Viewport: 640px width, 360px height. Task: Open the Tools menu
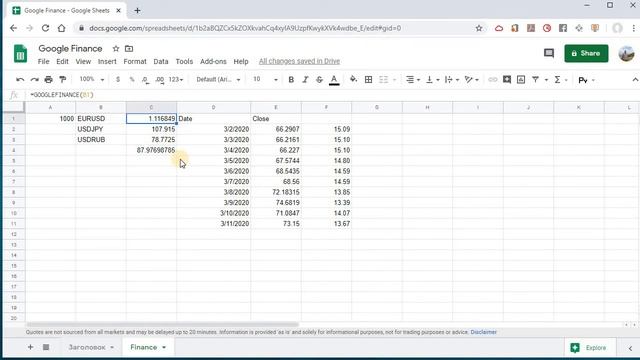point(184,61)
